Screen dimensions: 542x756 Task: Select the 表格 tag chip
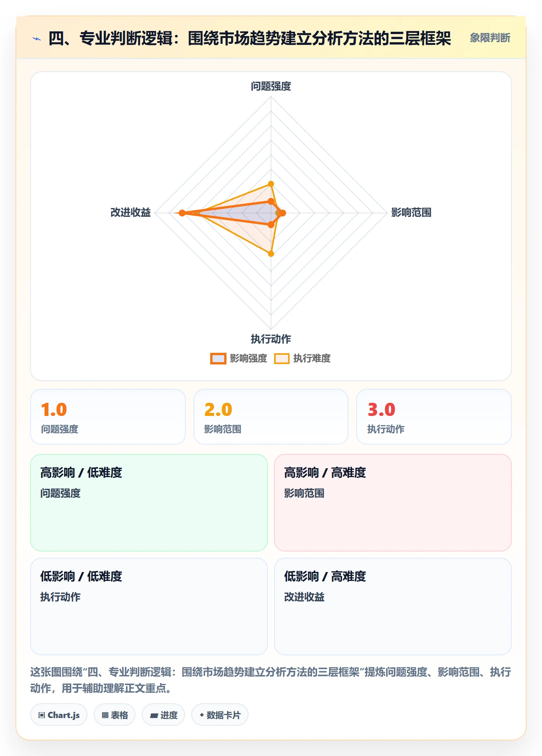coord(115,715)
